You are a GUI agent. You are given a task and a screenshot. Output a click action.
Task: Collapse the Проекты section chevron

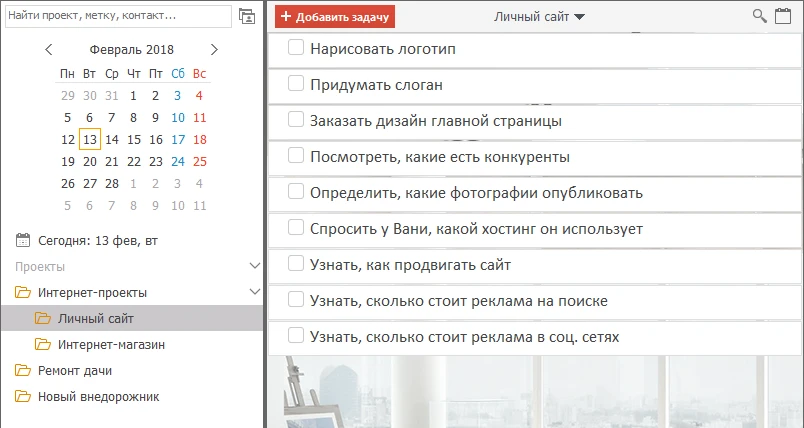pos(254,266)
